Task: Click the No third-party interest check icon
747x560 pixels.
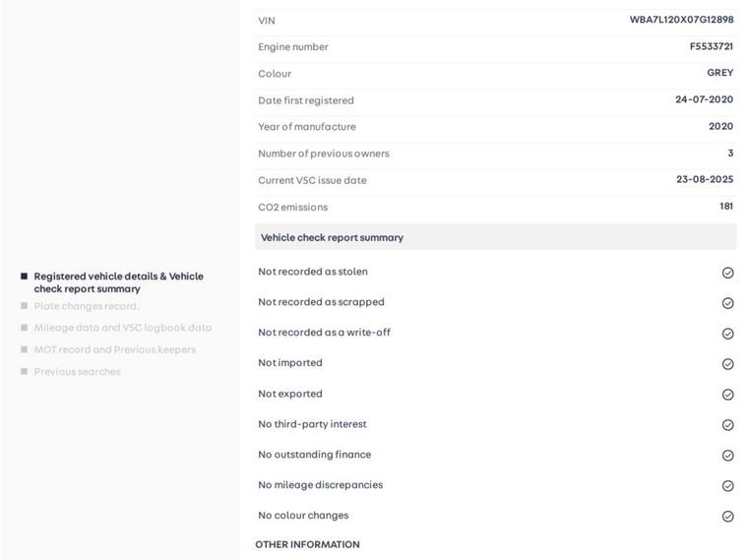Action: (x=728, y=425)
